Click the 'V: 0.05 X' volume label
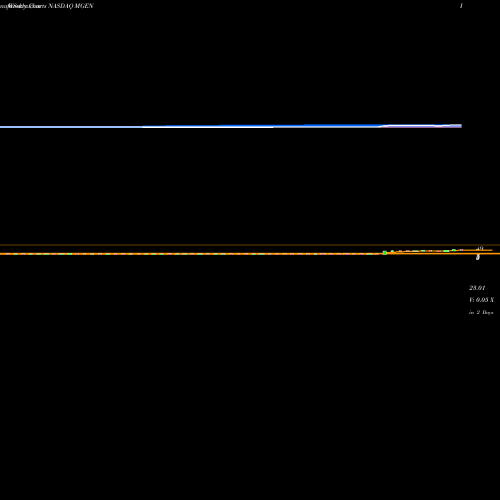 click(x=481, y=300)
